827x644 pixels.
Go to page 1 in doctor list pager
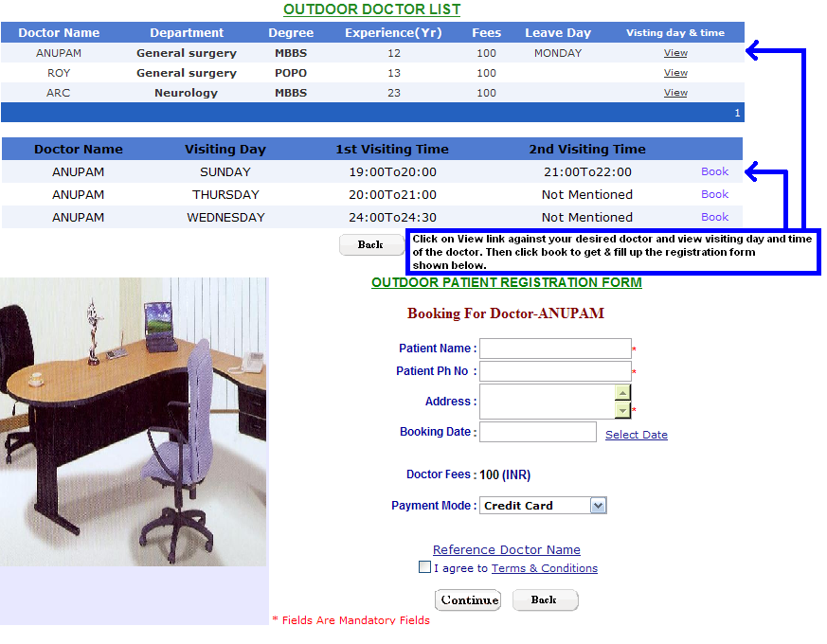coord(737,113)
